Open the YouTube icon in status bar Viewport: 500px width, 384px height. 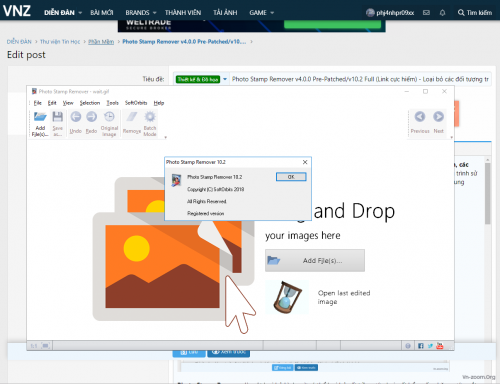tap(440, 346)
